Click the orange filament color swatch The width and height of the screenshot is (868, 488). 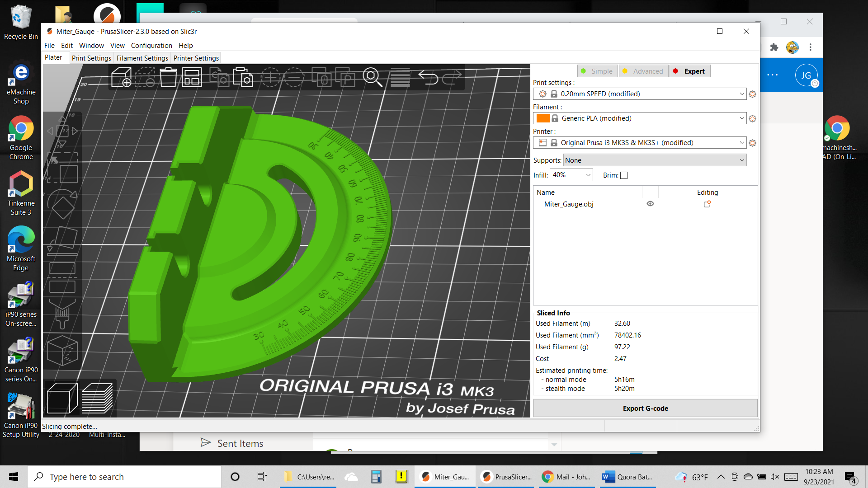[x=544, y=118]
